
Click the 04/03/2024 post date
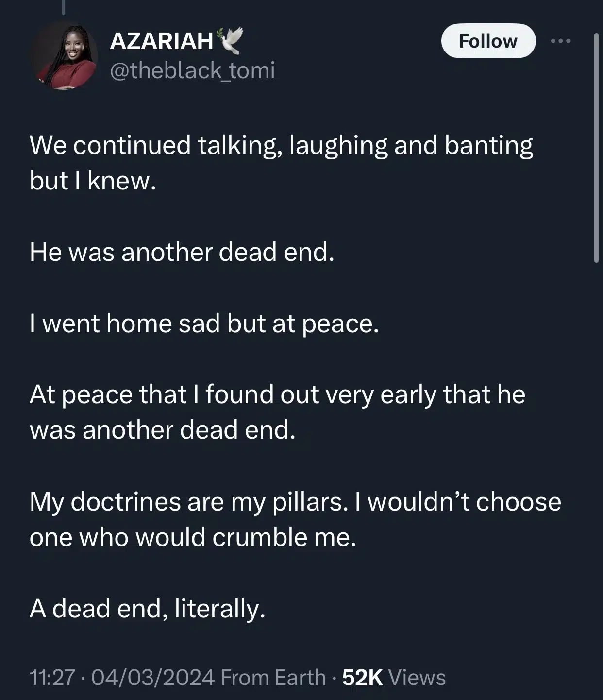[152, 677]
